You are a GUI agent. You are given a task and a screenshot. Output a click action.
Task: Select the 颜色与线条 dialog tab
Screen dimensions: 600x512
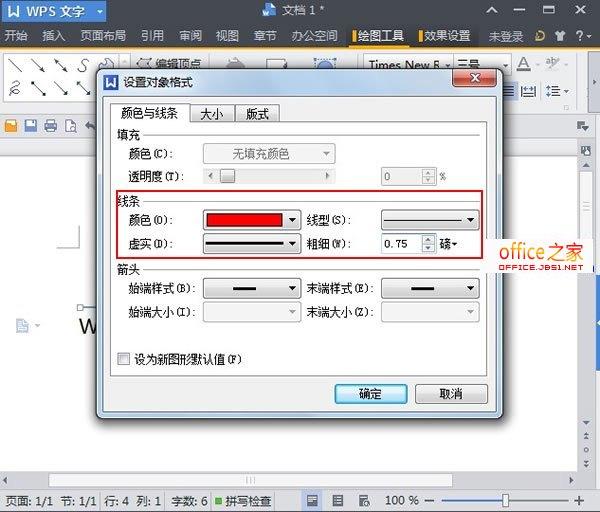[149, 113]
